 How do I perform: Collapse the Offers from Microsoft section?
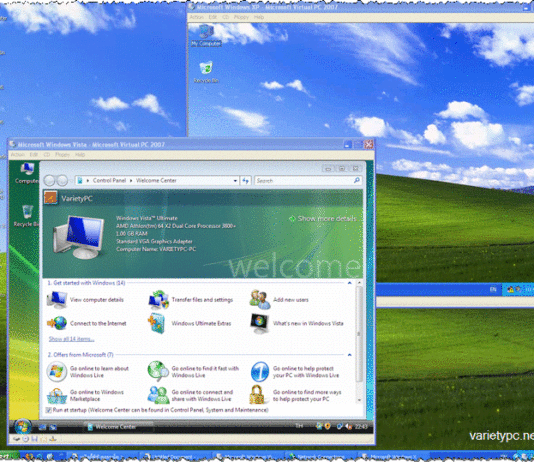tap(350, 355)
